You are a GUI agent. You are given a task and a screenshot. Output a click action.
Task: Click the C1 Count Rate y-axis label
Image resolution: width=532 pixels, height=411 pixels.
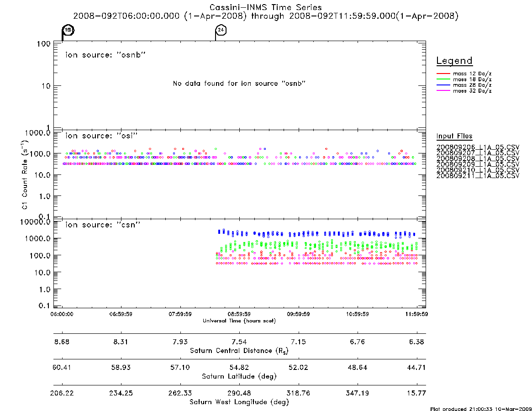pyautogui.click(x=25, y=174)
